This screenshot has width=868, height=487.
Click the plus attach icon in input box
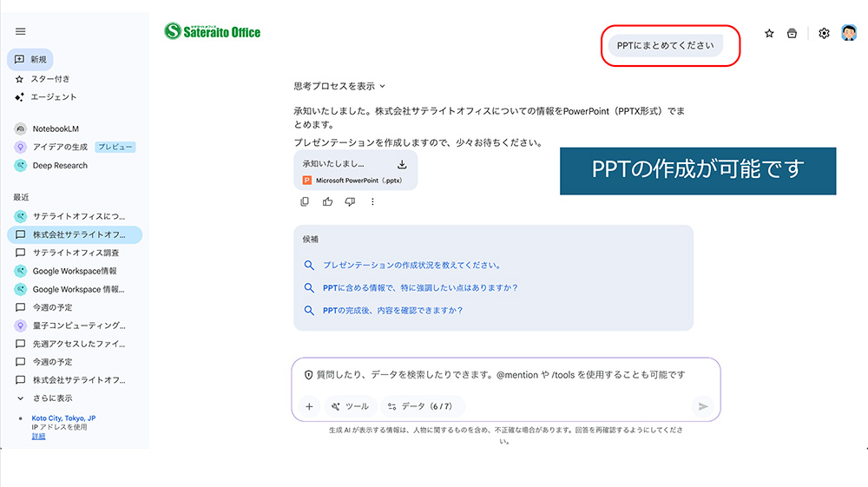pyautogui.click(x=308, y=406)
